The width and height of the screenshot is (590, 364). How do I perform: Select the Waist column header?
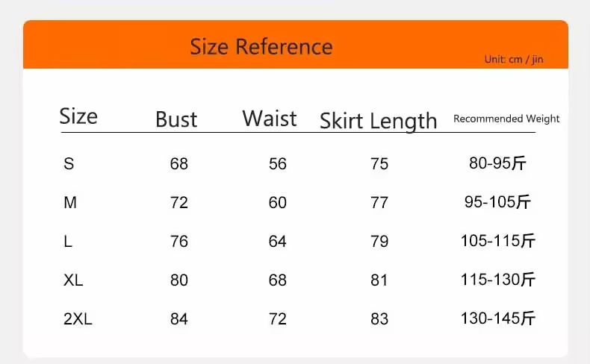point(270,119)
